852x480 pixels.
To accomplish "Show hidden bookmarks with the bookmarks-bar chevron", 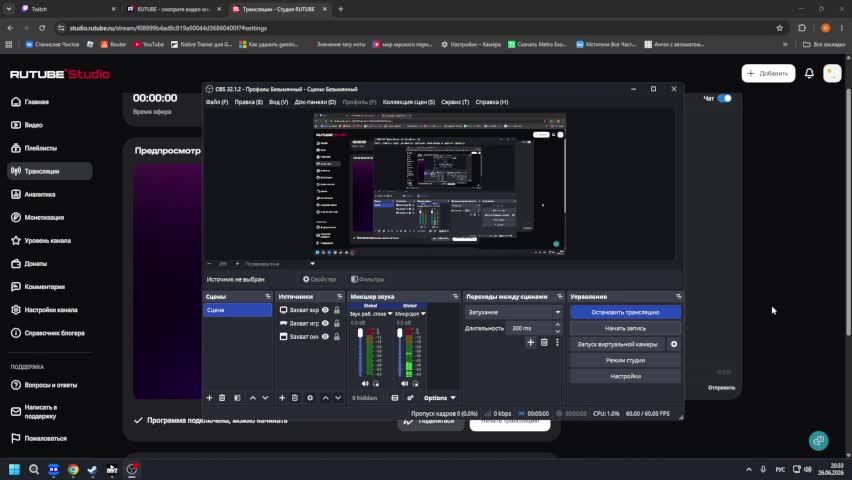I will pyautogui.click(x=785, y=45).
